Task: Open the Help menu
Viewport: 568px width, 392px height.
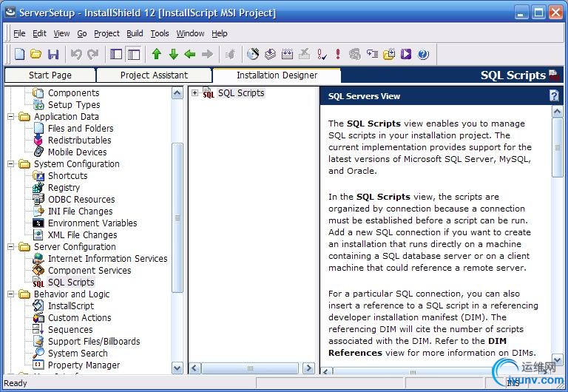Action: tap(220, 34)
